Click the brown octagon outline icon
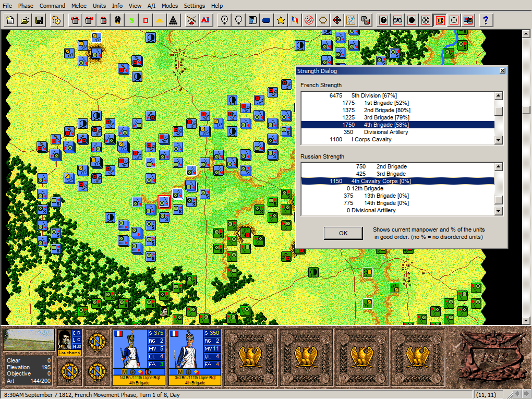Screen dimensions: 532x399 coord(323,20)
